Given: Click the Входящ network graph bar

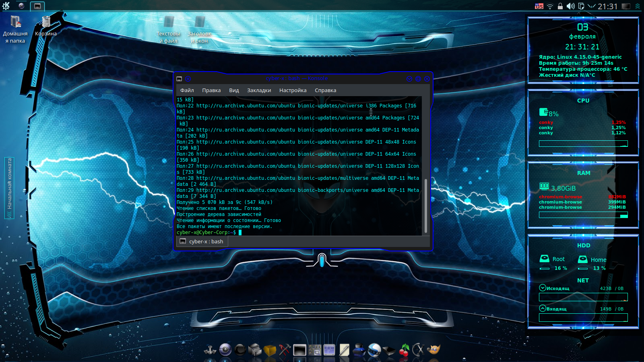Looking at the screenshot, I should click(583, 318).
